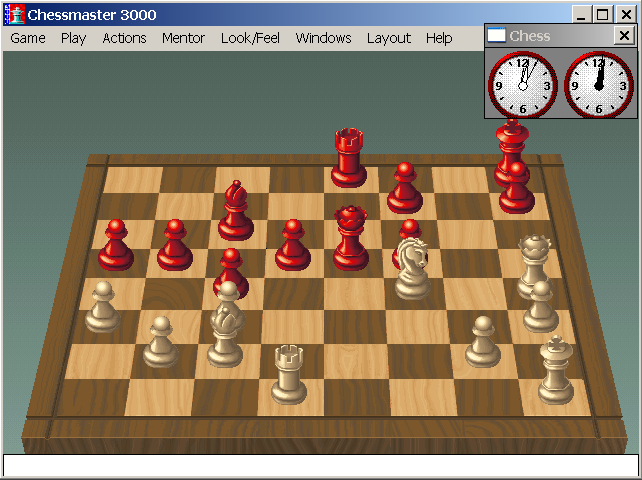Open the Help menu
Image resolution: width=642 pixels, height=480 pixels.
[439, 38]
